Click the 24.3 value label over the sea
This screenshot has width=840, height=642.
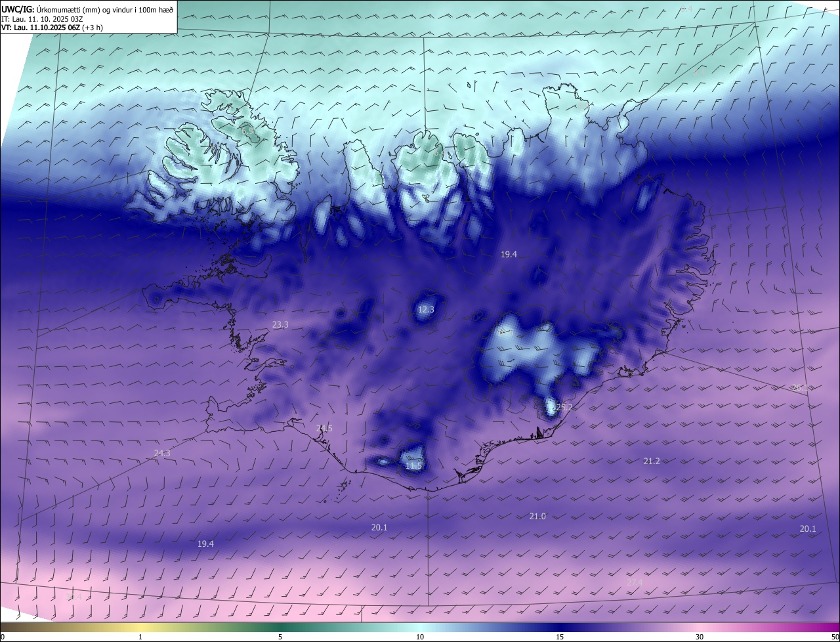click(x=162, y=453)
